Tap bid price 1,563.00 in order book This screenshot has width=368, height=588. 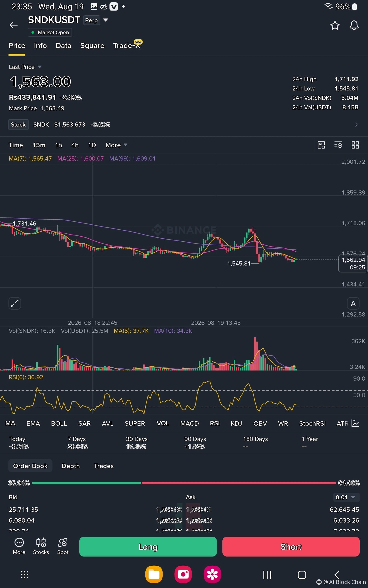(169, 509)
